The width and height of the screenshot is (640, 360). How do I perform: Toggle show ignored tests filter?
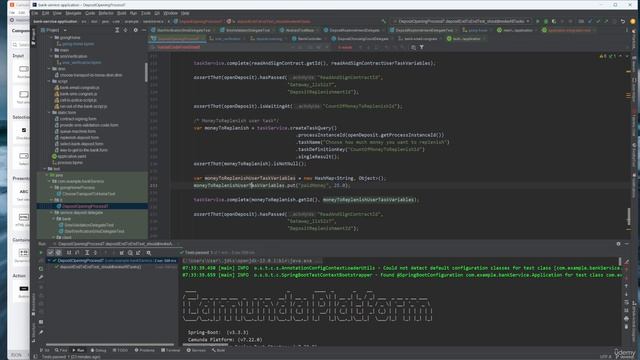[58, 253]
